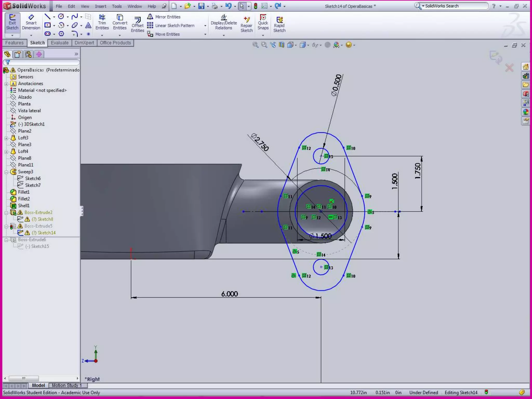Collapse the Sweep3 feature tree node

tap(6, 172)
